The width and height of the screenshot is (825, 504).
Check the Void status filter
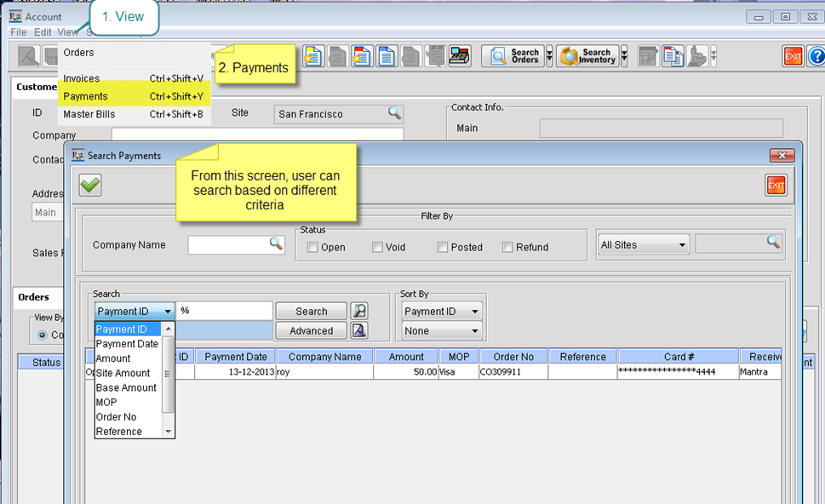[x=377, y=248]
